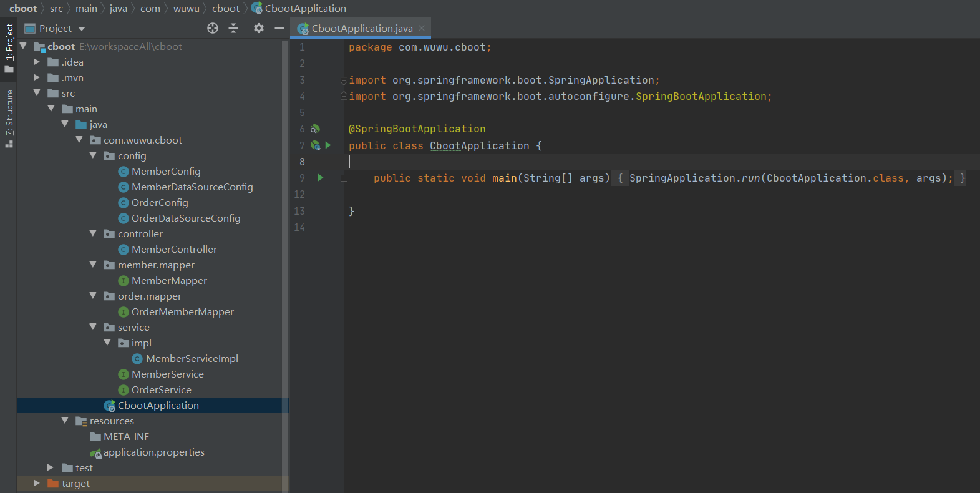Viewport: 980px width, 493px height.
Task: Click SpringApplication.run call in editor
Action: [x=694, y=178]
